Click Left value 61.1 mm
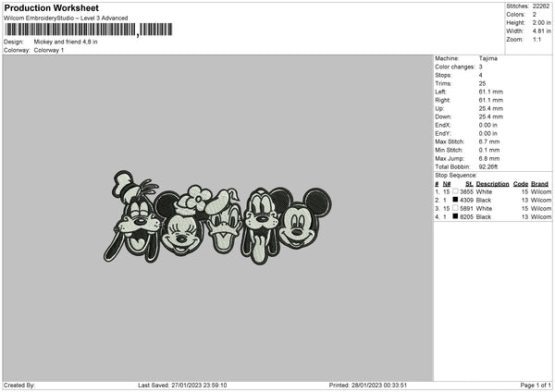The height and width of the screenshot is (392, 555). click(490, 92)
